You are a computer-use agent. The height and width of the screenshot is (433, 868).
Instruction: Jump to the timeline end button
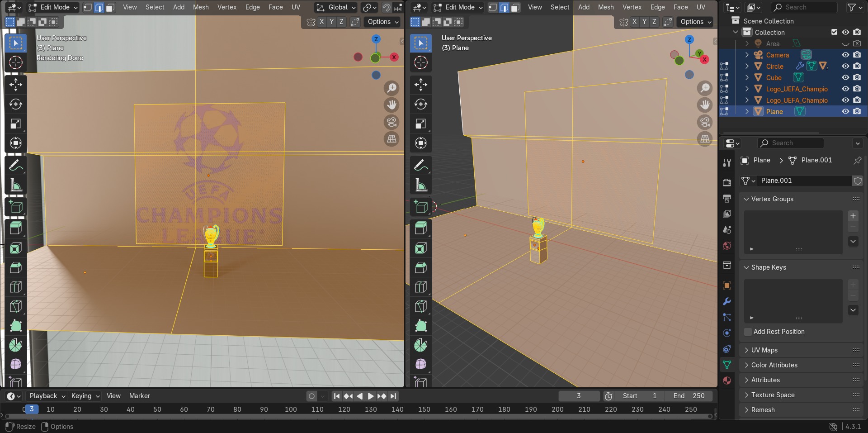click(393, 396)
